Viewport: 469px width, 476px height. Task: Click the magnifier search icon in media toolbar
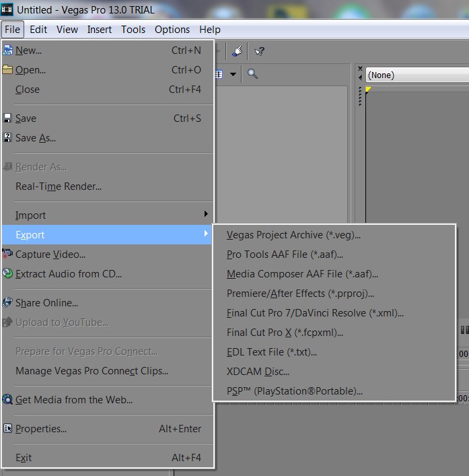pyautogui.click(x=252, y=74)
